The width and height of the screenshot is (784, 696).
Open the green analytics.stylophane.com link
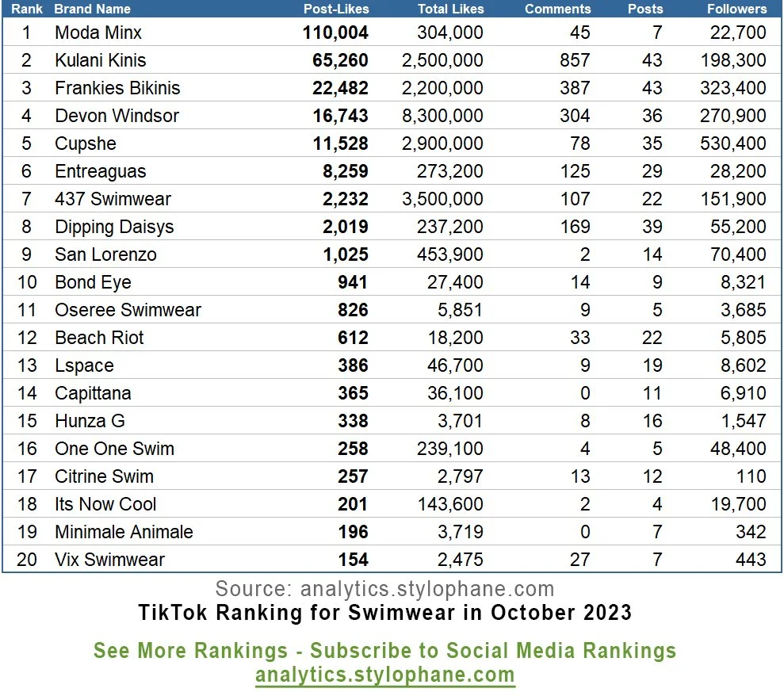(385, 675)
